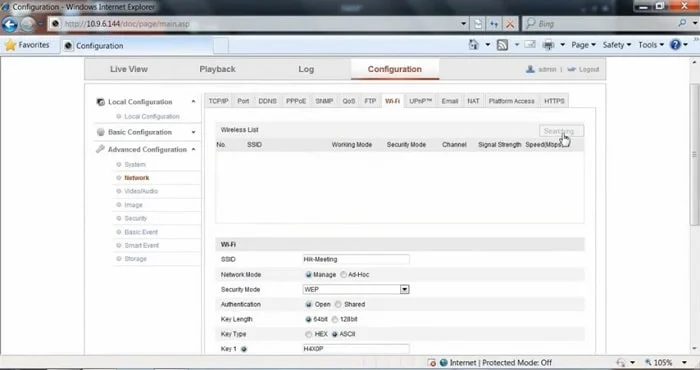Open Basic Event in sidebar
This screenshot has width=700, height=370.
[x=141, y=232]
